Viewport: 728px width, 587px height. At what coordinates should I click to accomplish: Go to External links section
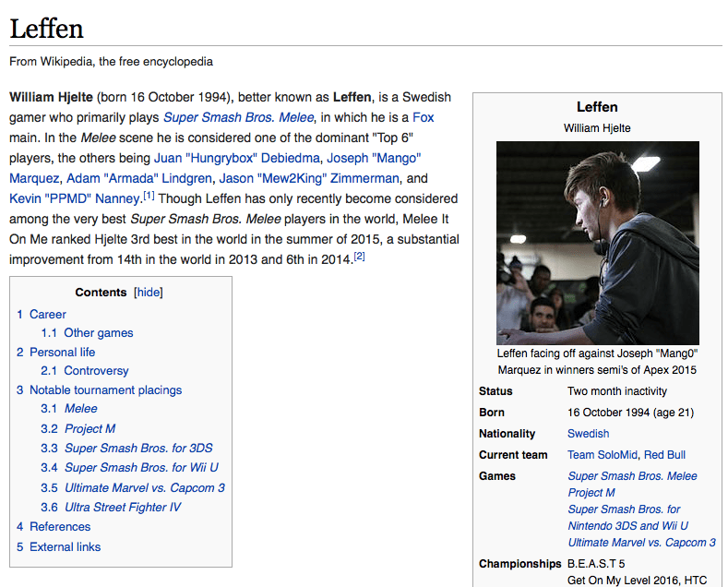(x=65, y=546)
